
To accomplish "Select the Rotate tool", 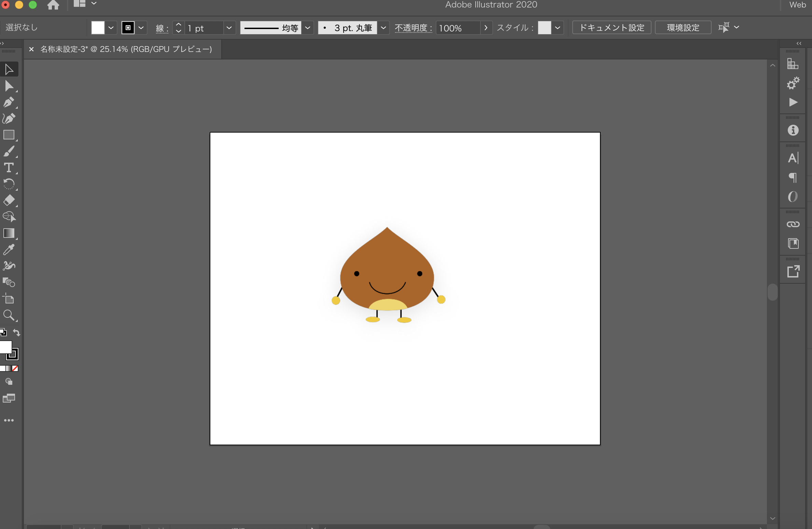I will coord(9,184).
